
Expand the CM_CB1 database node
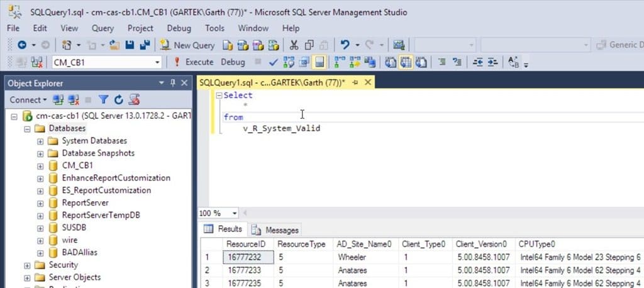40,166
